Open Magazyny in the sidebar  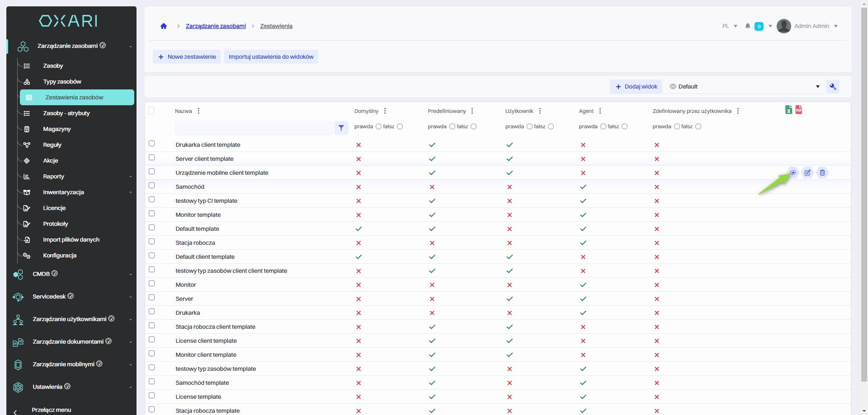pyautogui.click(x=57, y=129)
